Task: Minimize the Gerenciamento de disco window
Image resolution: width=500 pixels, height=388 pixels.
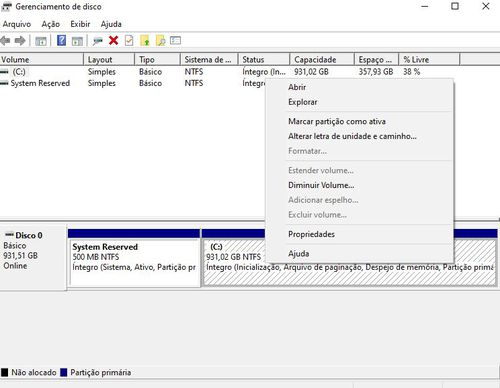Action: (424, 6)
